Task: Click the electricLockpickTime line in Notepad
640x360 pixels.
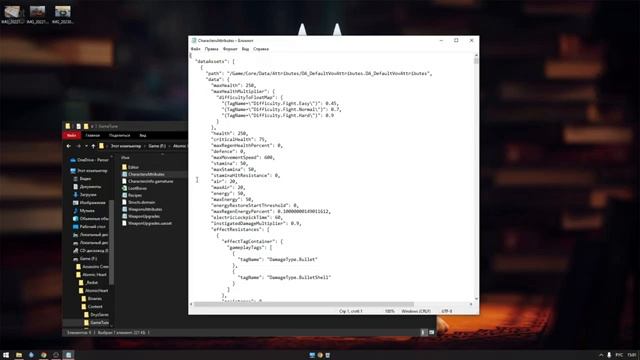Action: (x=248, y=218)
